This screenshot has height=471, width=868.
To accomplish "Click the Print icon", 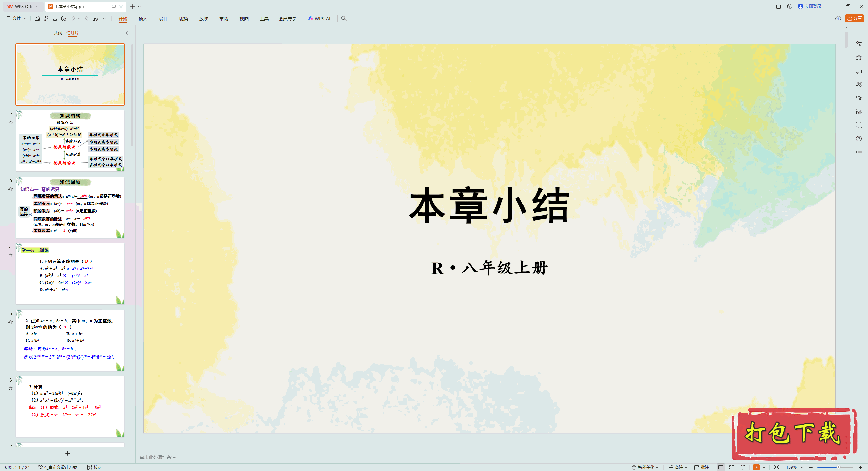I will point(55,18).
